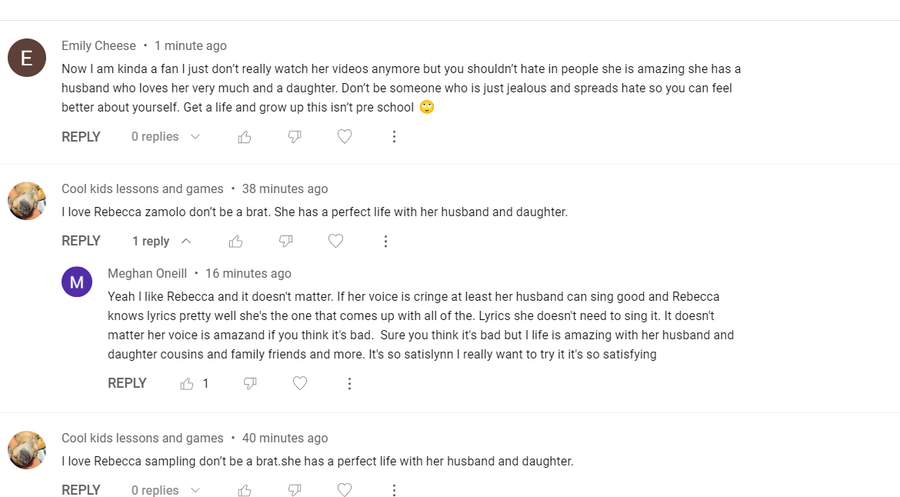
Task: Reply to Meghan Oneill's comment
Action: (127, 383)
